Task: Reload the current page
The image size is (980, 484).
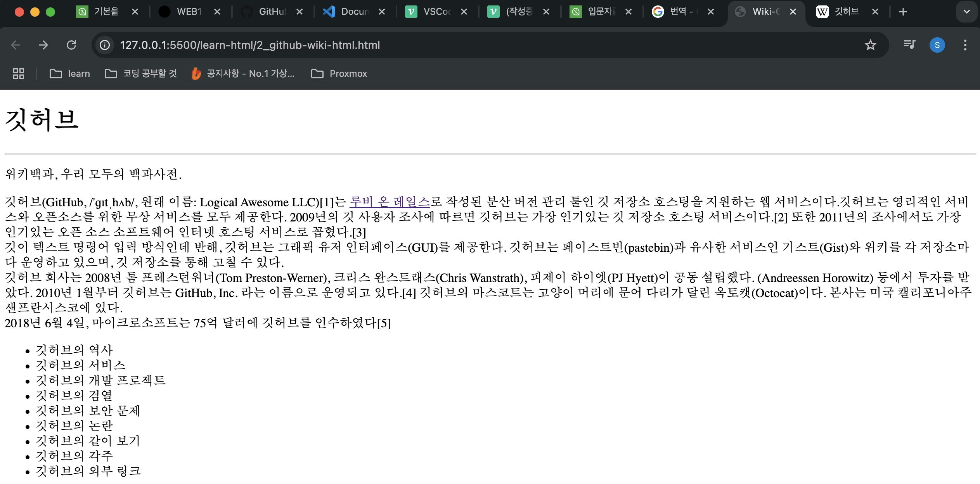Action: (x=71, y=45)
